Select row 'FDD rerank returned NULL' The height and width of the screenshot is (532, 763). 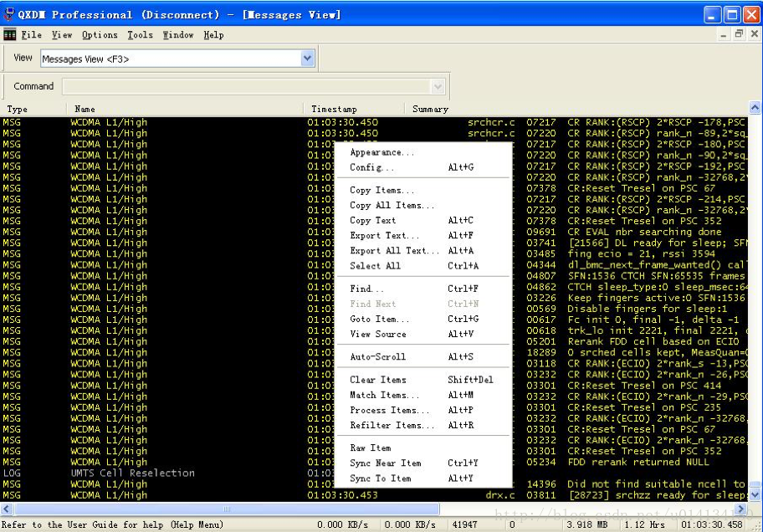point(374,462)
